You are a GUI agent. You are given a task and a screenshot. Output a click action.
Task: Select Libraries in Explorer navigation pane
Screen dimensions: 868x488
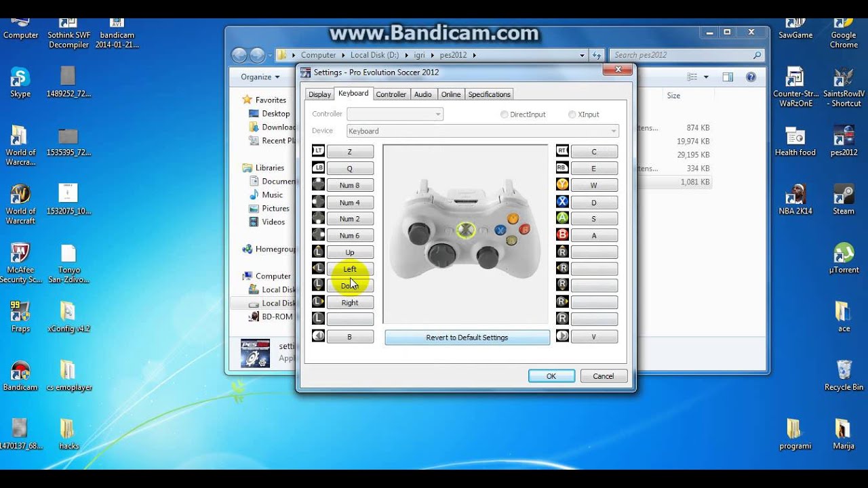coord(270,168)
